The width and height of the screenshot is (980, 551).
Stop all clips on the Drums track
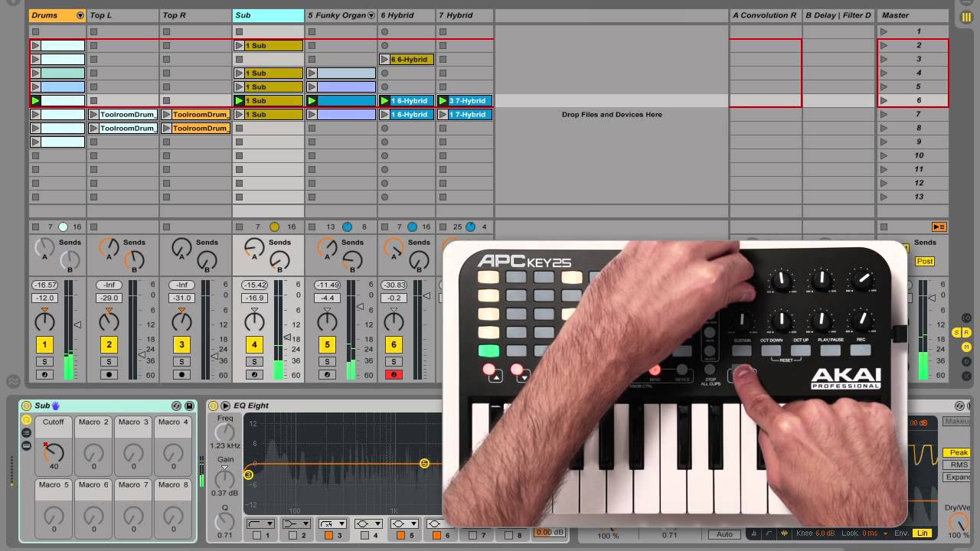tap(35, 227)
